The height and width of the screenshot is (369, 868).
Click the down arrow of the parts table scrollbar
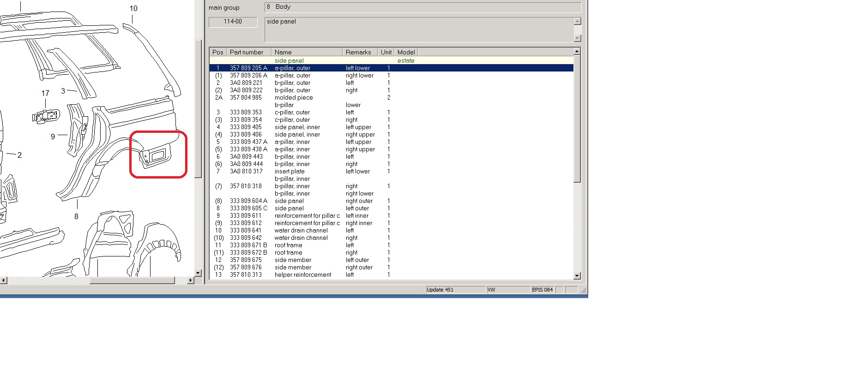(x=577, y=275)
